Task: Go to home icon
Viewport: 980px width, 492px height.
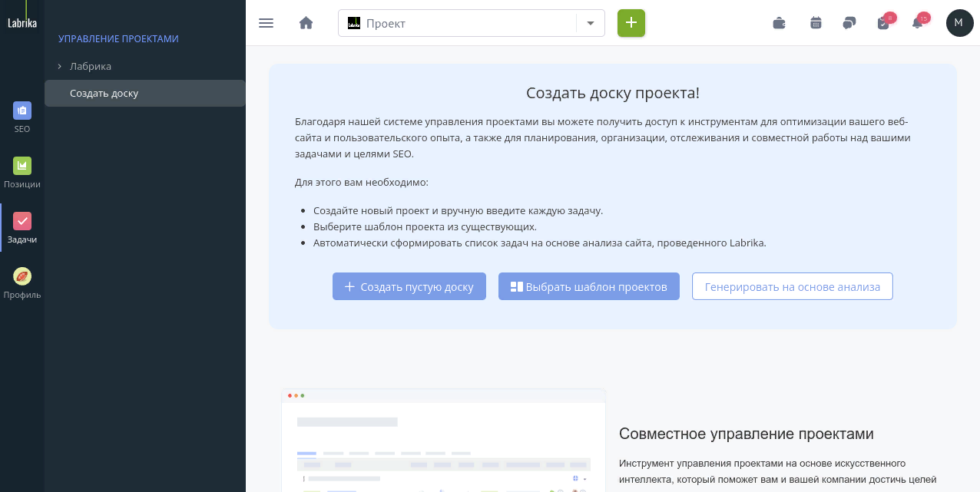Action: pos(306,23)
